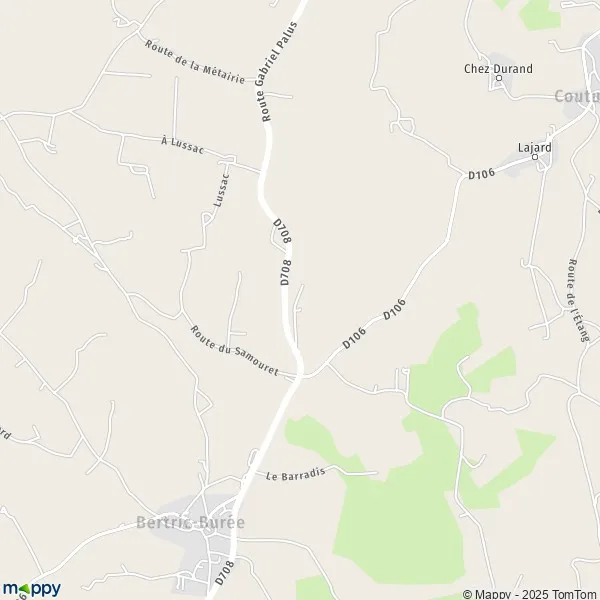The image size is (600, 600).
Task: Open the Mappy TomTom copyright notice
Action: [x=531, y=594]
